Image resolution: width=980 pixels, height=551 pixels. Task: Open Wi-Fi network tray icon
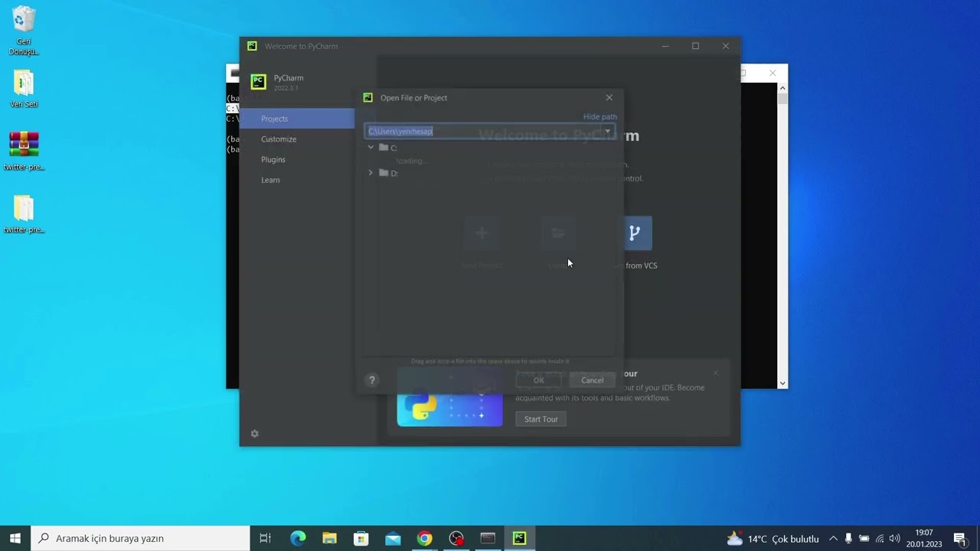879,538
